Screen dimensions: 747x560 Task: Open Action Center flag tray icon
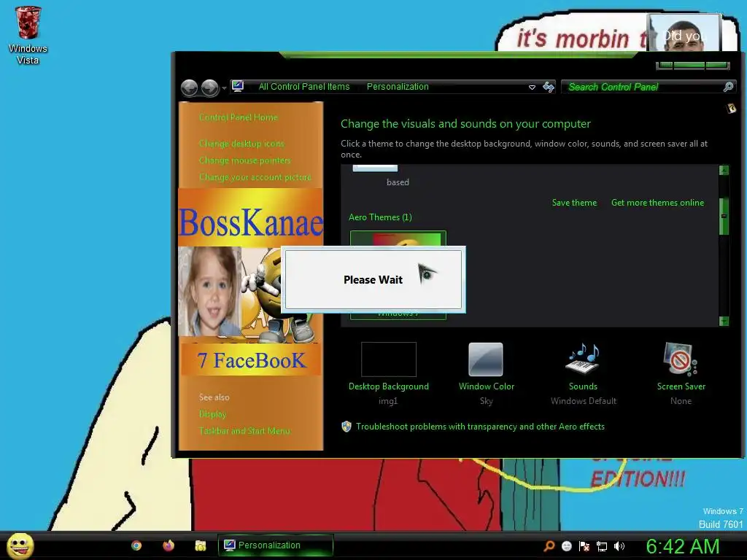click(x=584, y=546)
